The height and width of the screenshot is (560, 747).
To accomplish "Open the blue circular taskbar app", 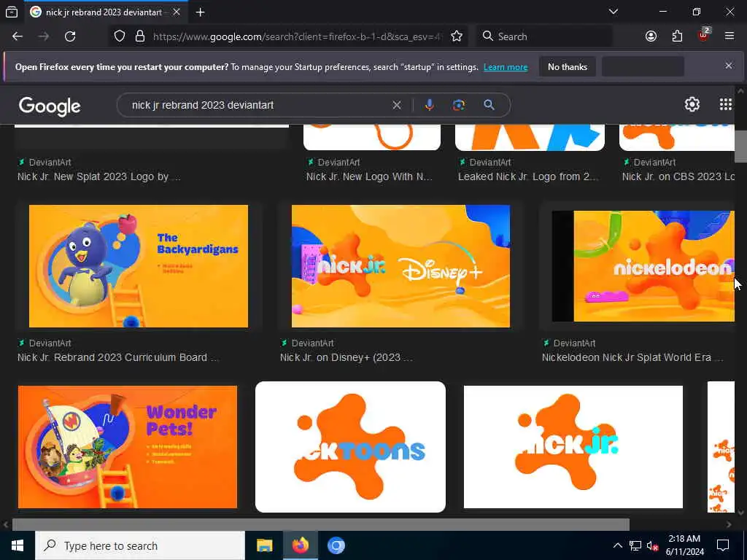I will [x=336, y=545].
